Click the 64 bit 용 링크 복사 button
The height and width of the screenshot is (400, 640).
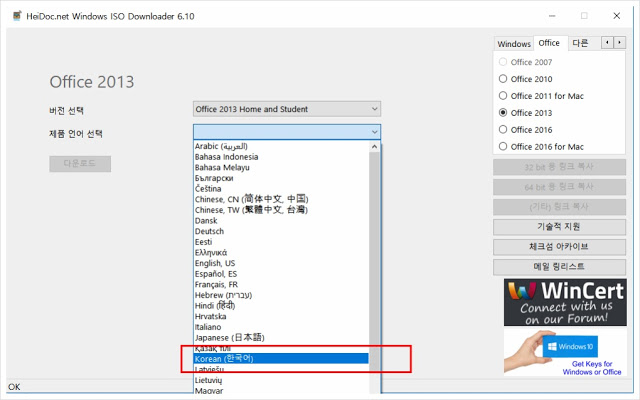pos(559,187)
